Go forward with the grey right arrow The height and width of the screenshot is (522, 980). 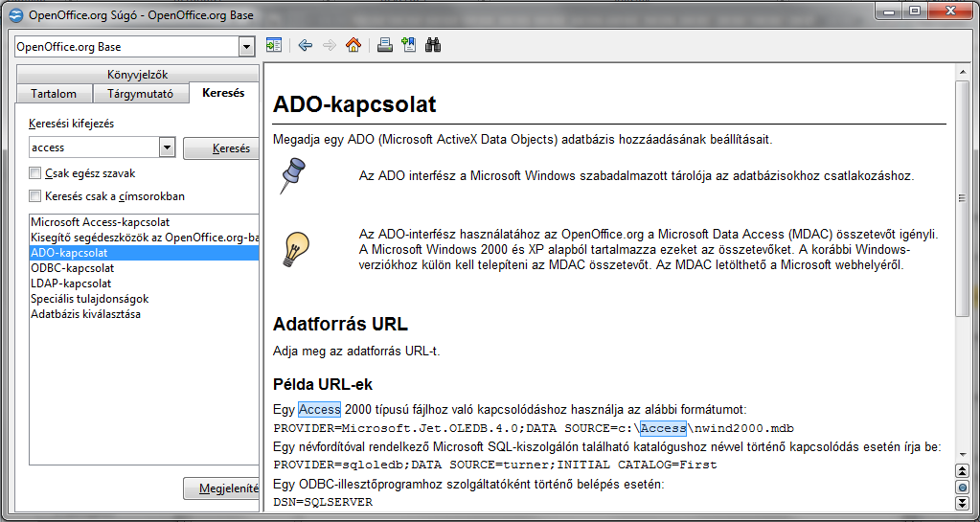coord(330,45)
